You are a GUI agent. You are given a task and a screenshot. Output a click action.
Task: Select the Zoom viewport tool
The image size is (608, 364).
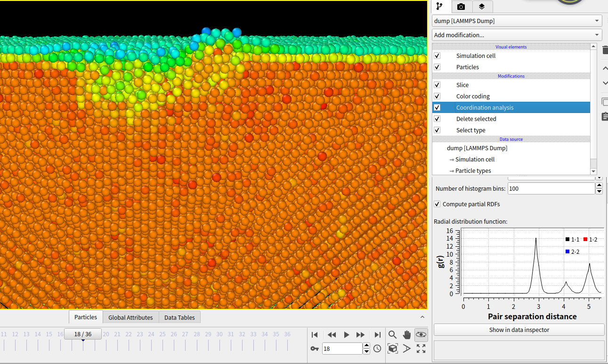click(392, 335)
